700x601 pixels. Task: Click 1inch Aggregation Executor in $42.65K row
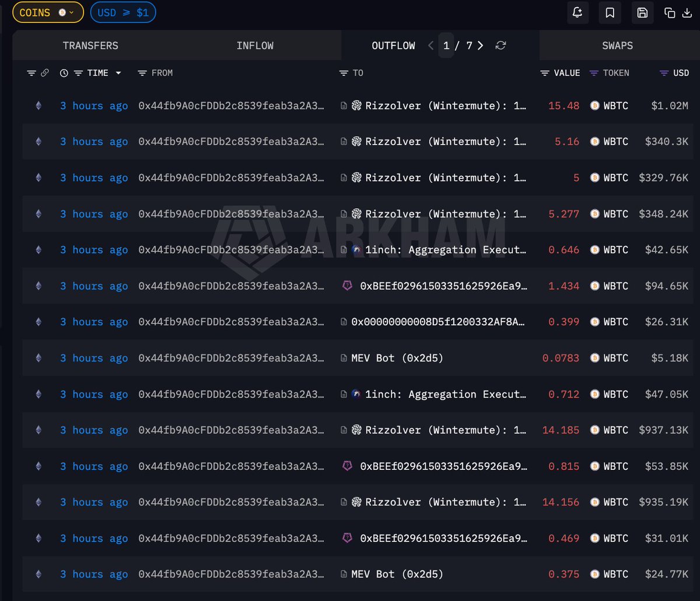tap(446, 250)
